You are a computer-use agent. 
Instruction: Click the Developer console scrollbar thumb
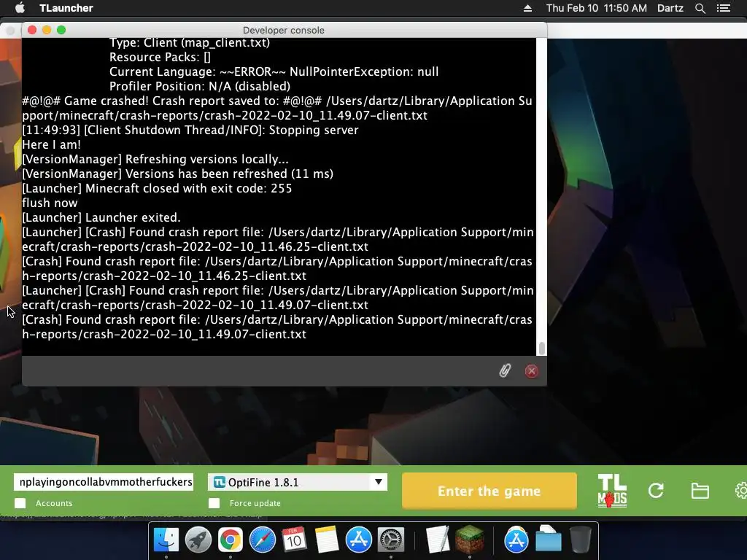(541, 348)
